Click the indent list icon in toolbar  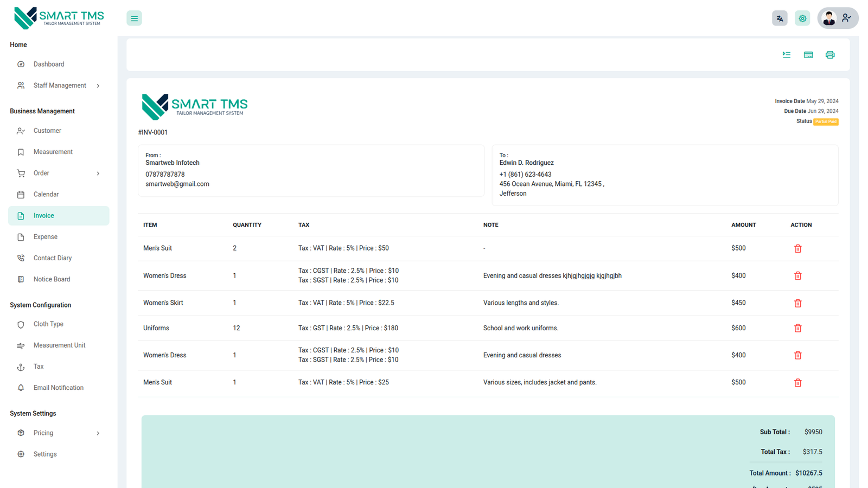point(786,55)
